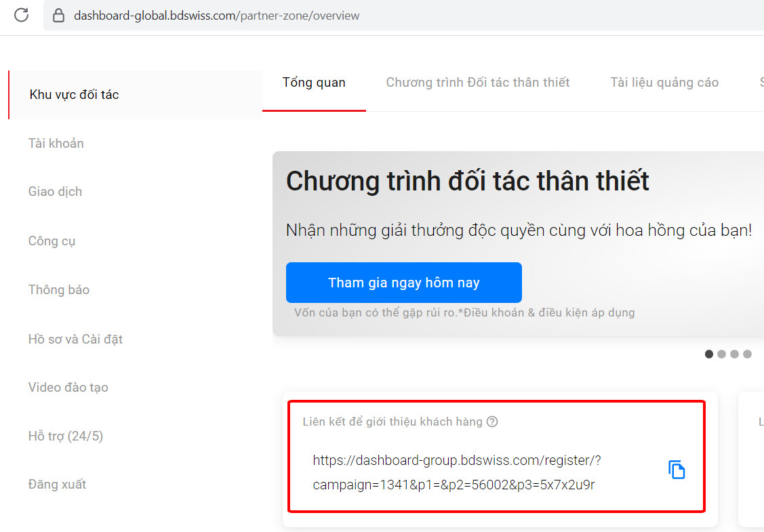Open Hồ sơ và Cài đặt
The image size is (764, 532).
[75, 339]
